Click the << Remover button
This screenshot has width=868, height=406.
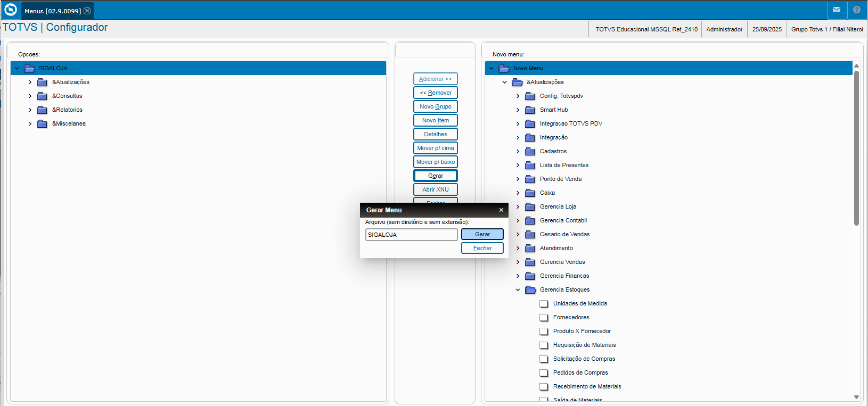[x=436, y=93]
